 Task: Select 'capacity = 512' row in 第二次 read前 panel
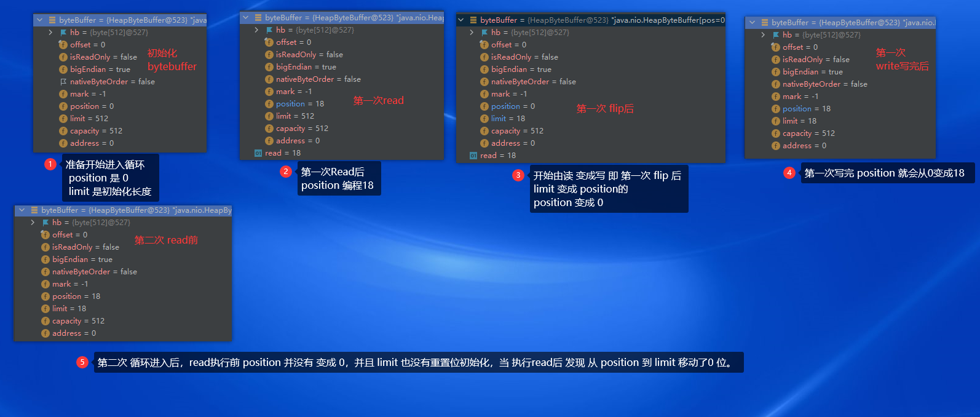[78, 321]
